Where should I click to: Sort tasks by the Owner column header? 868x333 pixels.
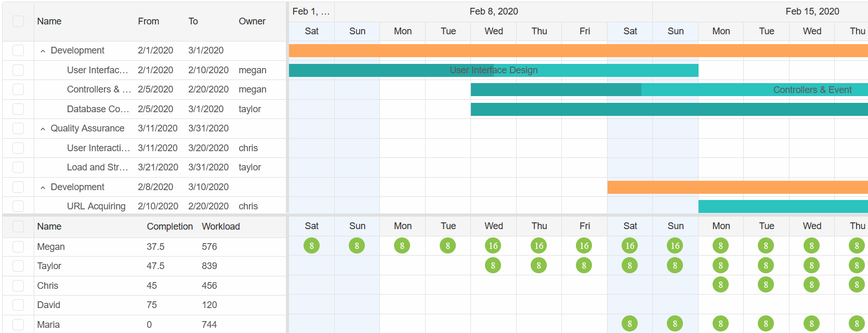(x=252, y=21)
